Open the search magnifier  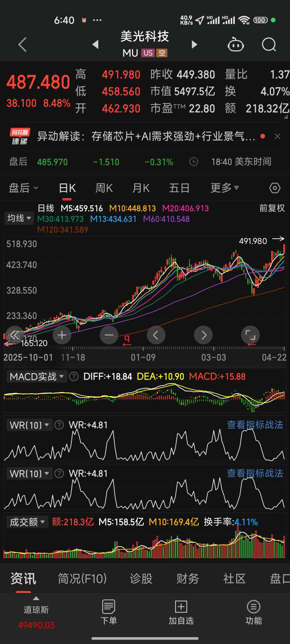point(269,44)
